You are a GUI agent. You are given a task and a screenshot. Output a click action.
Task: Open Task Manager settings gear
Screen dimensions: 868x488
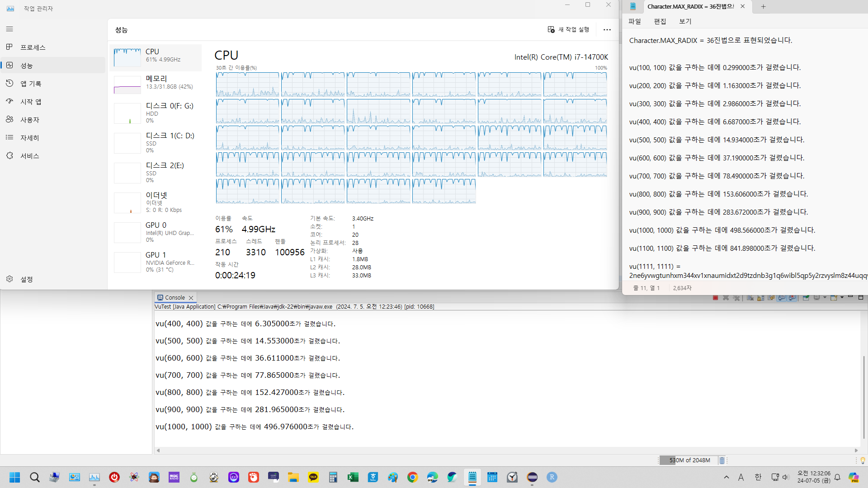pyautogui.click(x=9, y=279)
